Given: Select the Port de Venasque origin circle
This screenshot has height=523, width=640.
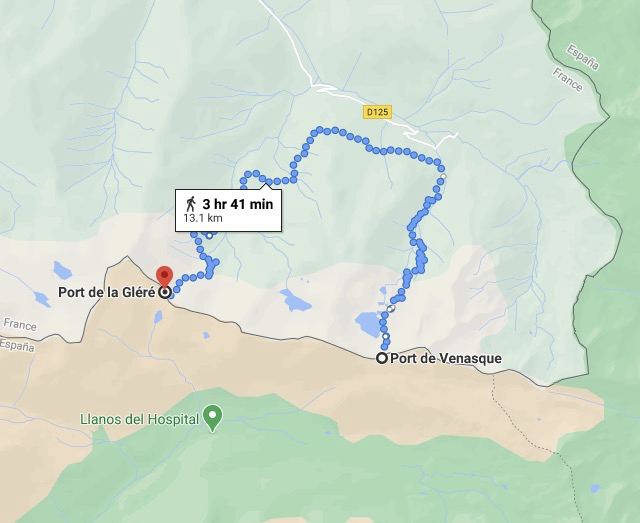Looking at the screenshot, I should [x=382, y=358].
